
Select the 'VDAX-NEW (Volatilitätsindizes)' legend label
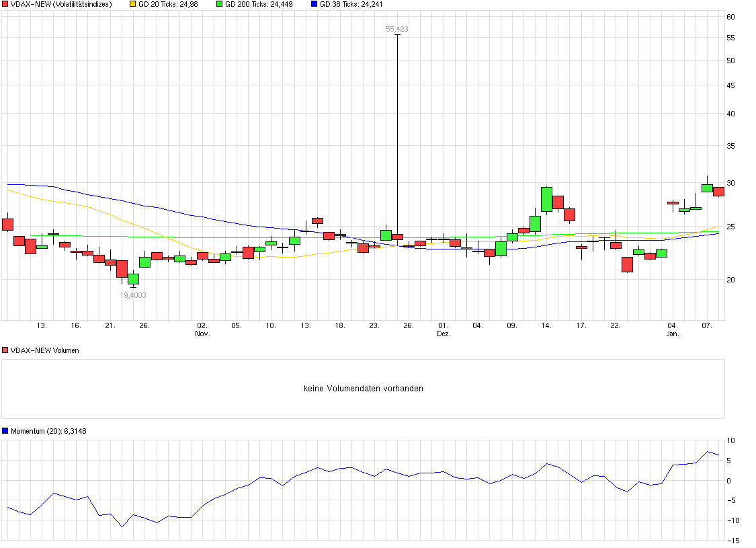tap(61, 4)
